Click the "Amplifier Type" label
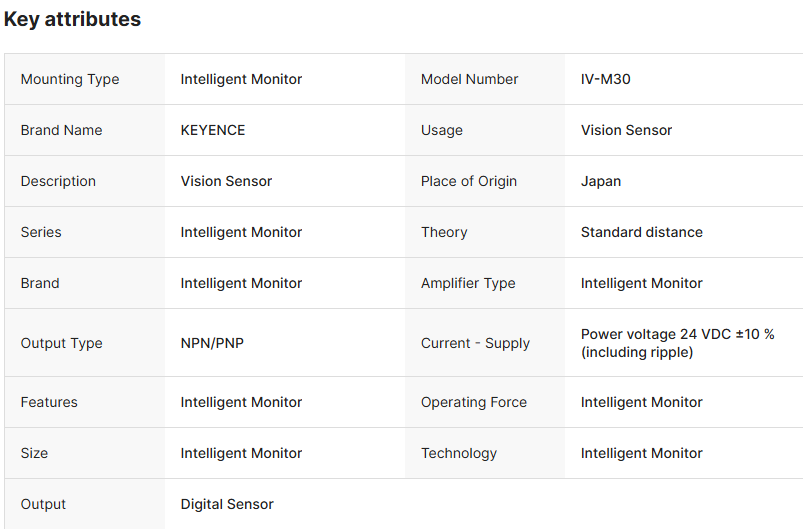 tap(468, 283)
